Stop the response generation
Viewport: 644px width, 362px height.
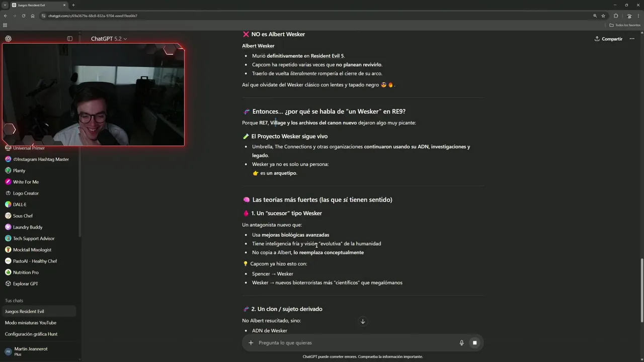coord(474,343)
